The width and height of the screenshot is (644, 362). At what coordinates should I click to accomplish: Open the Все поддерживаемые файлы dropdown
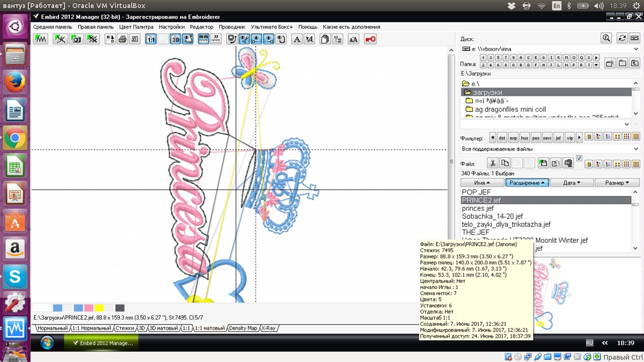coord(636,149)
